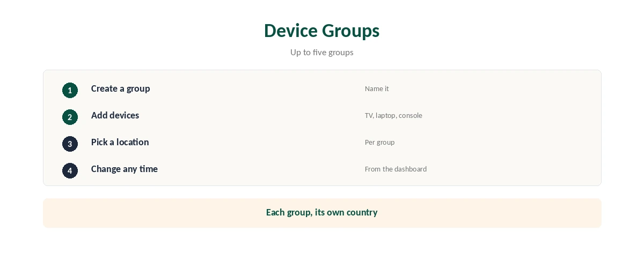The width and height of the screenshot is (644, 268).
Task: Select the 'Change any time' step title
Action: tap(125, 169)
